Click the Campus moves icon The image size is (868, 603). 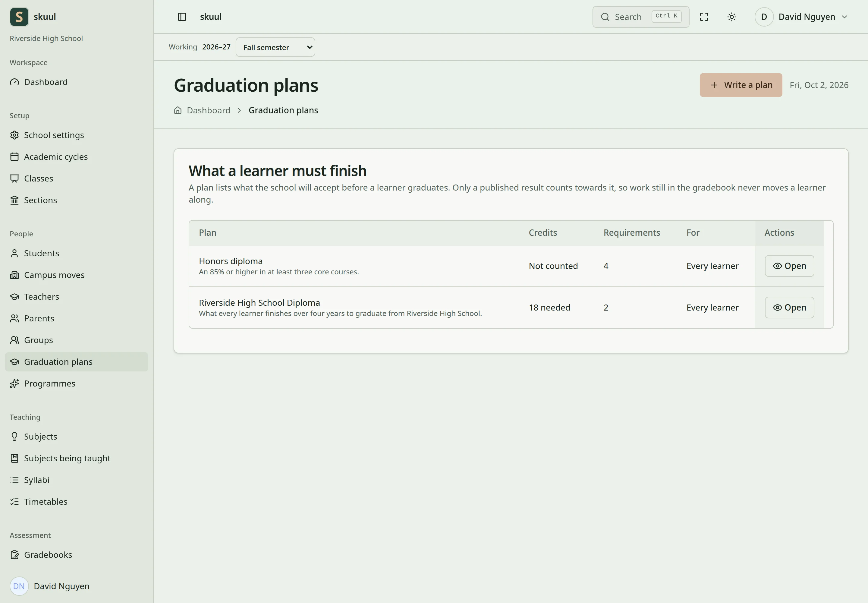(14, 275)
